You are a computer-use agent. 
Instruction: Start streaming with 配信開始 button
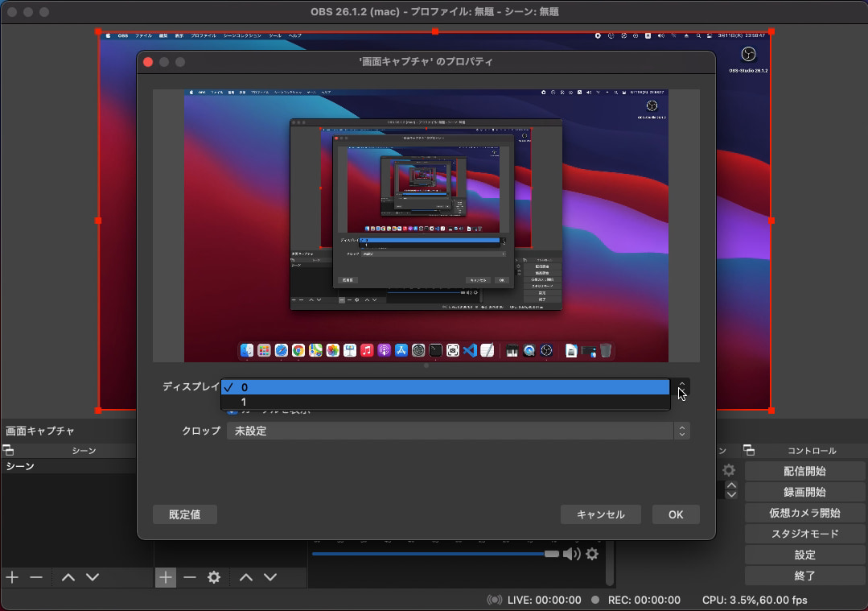point(804,472)
